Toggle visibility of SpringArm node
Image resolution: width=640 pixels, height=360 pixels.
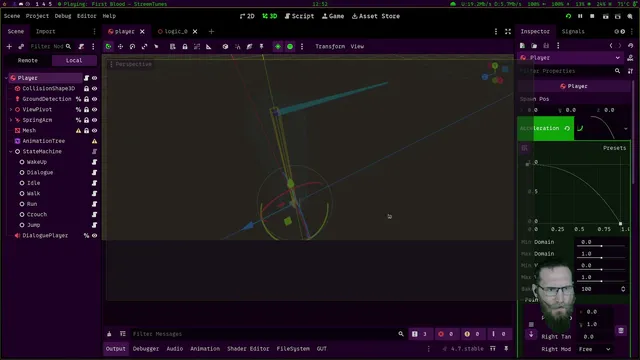pyautogui.click(x=94, y=120)
